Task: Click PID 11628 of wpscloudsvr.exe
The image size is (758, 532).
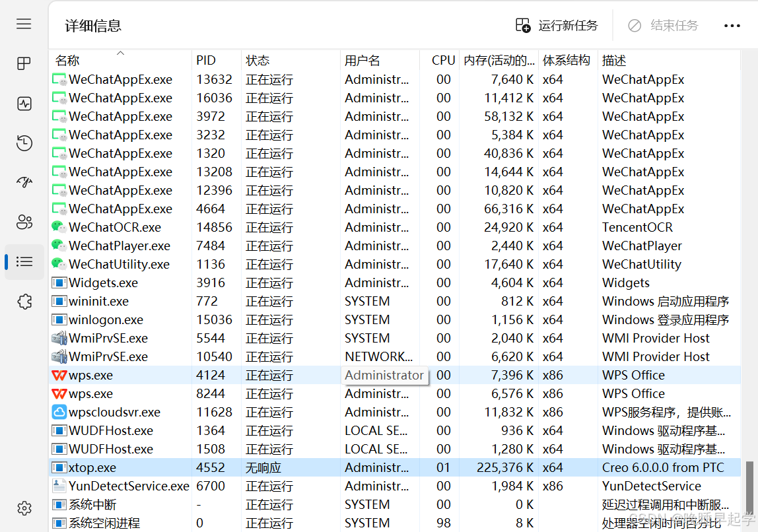Action: 214,412
